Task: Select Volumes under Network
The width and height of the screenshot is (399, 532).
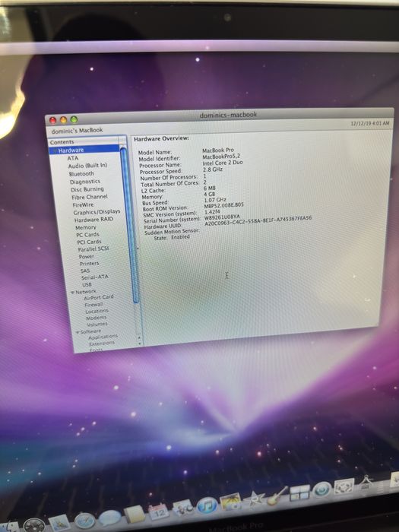Action: (97, 324)
